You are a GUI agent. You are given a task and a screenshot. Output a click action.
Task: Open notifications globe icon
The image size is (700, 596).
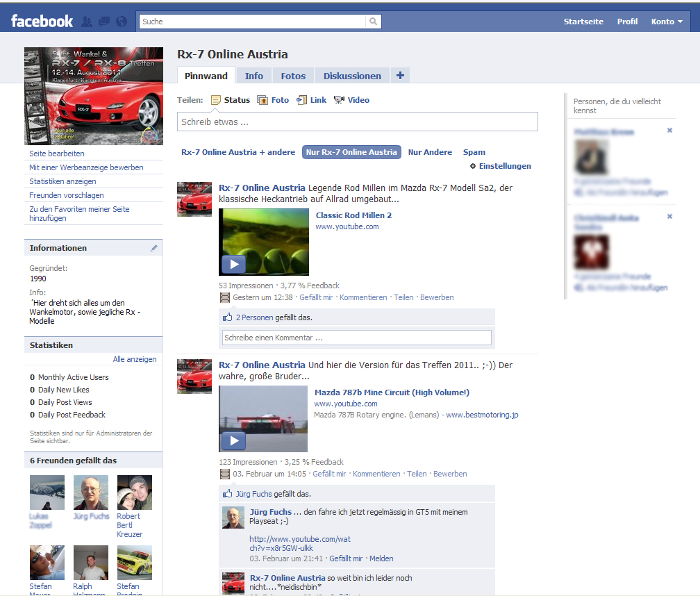122,22
